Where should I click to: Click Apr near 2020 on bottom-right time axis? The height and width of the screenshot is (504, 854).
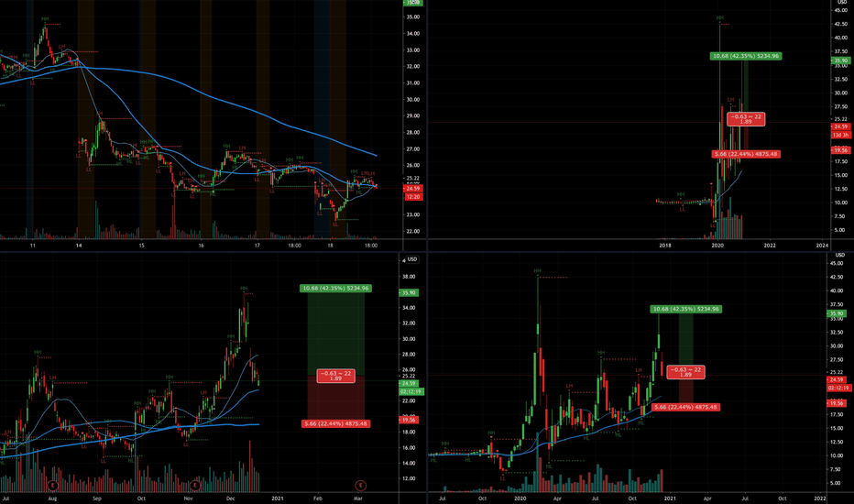click(557, 499)
